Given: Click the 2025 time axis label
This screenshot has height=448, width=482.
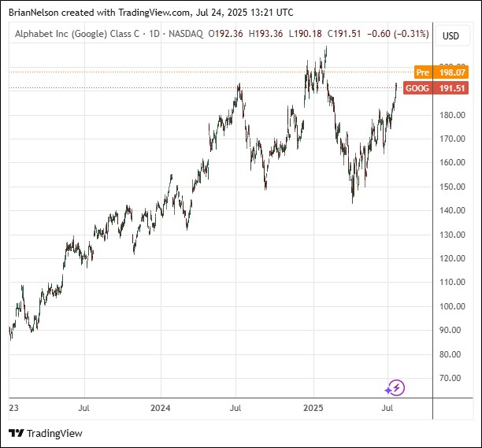Looking at the screenshot, I should [313, 408].
